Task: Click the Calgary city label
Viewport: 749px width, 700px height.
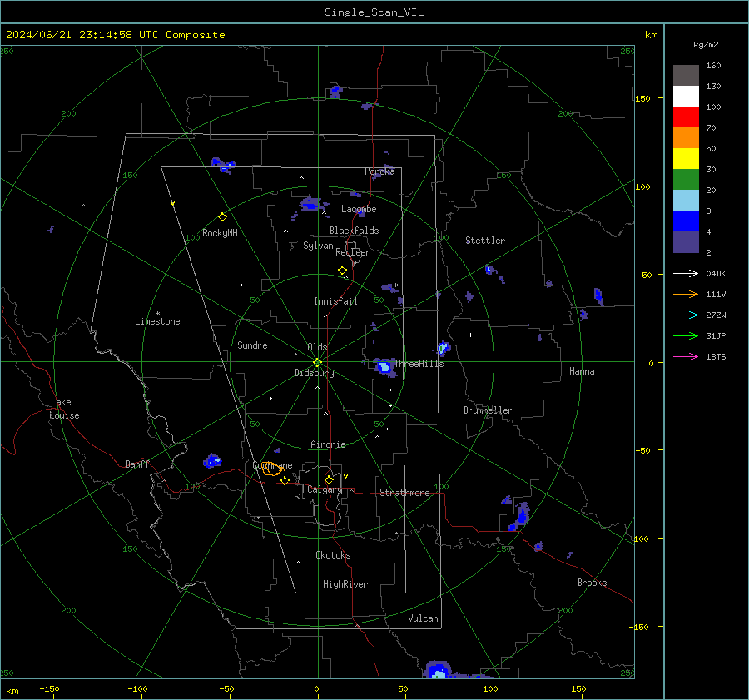Action: [325, 489]
